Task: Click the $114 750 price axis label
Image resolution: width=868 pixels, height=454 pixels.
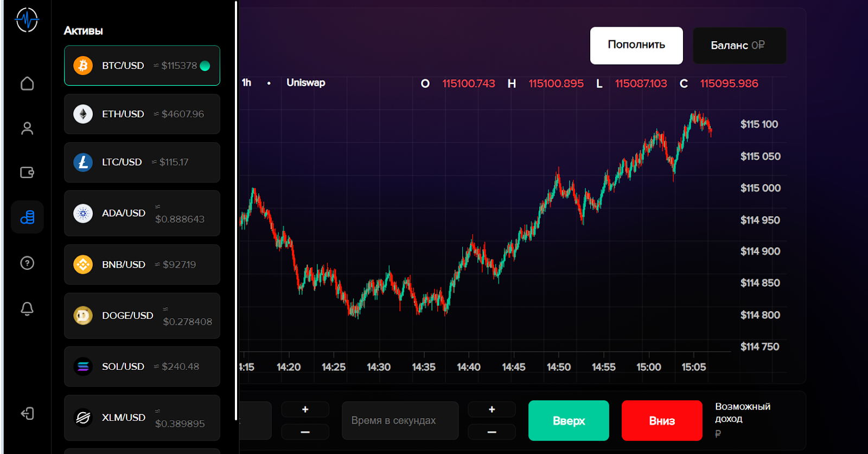Action: pyautogui.click(x=759, y=346)
